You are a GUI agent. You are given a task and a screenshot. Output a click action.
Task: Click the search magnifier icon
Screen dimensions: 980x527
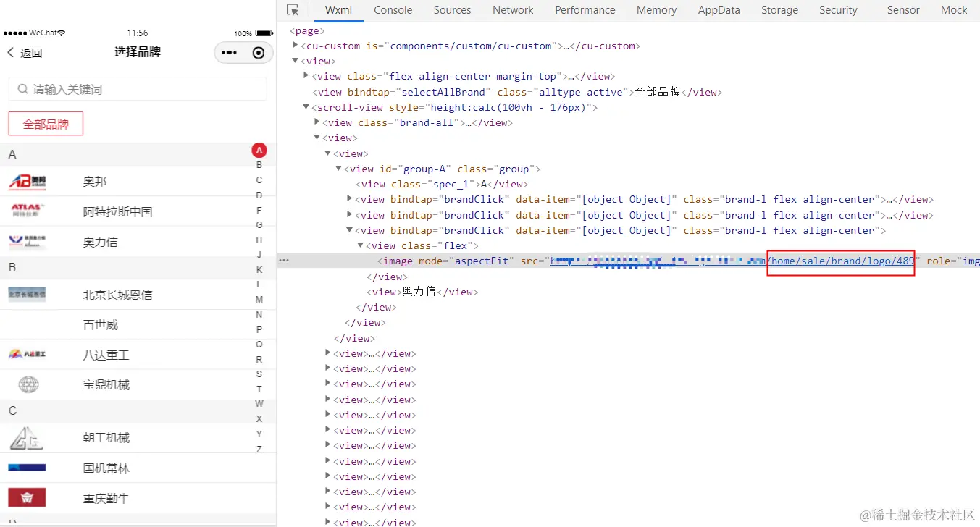(x=22, y=89)
